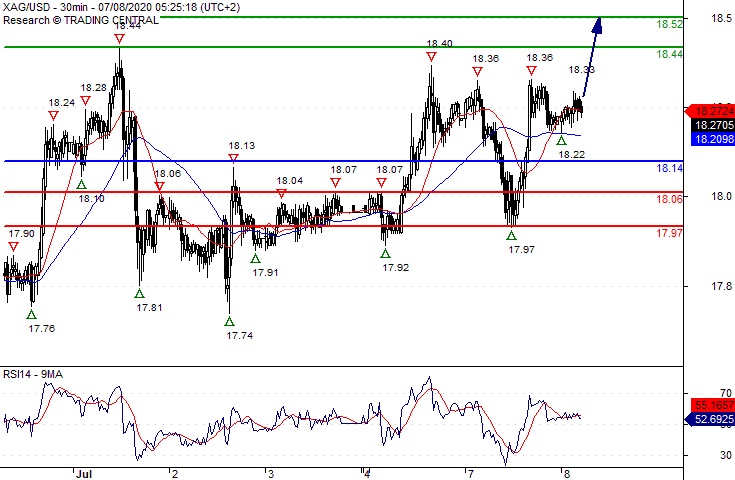Click the green triangle at the 17.91 low
Viewport: 735px width, 480px height.
[x=255, y=258]
